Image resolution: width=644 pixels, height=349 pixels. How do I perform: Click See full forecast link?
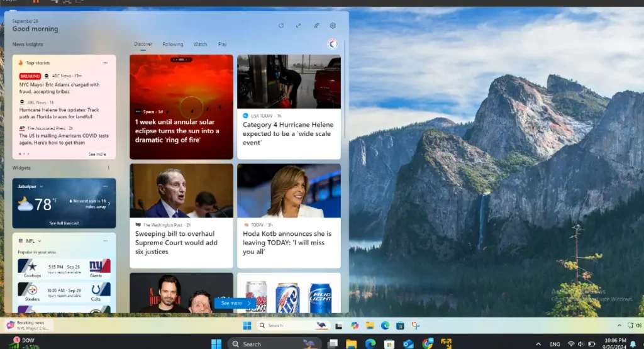(64, 223)
